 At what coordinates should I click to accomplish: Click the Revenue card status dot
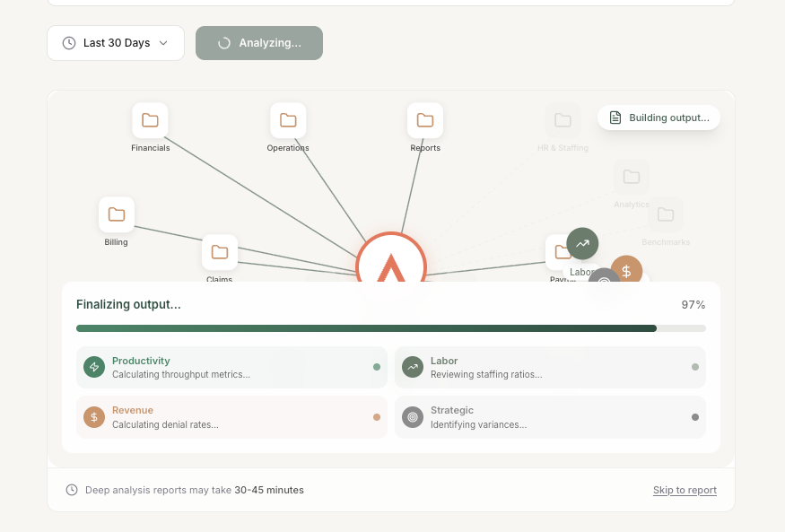pyautogui.click(x=377, y=417)
